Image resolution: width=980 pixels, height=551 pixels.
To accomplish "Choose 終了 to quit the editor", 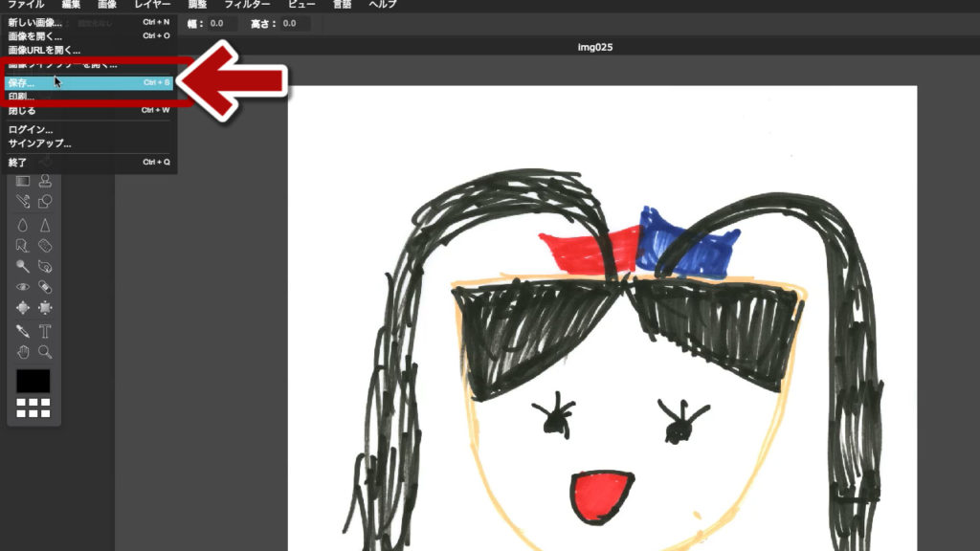I will (89, 163).
